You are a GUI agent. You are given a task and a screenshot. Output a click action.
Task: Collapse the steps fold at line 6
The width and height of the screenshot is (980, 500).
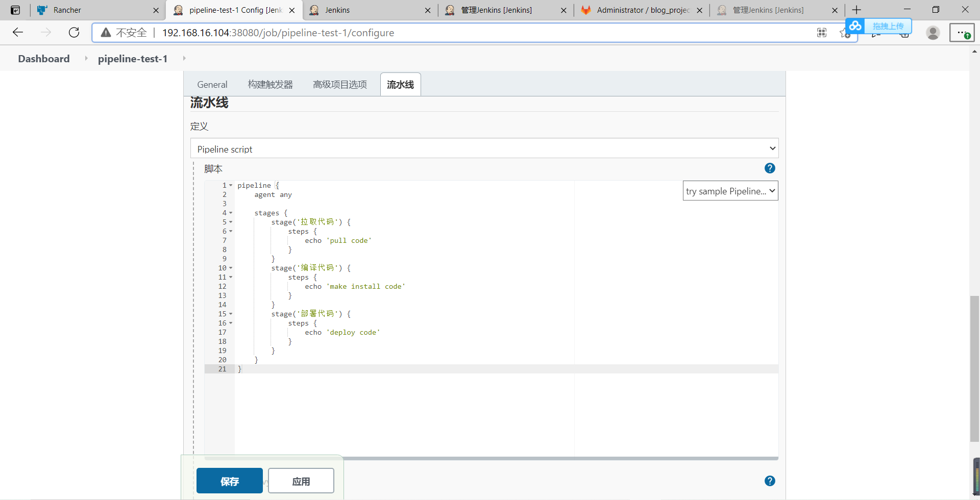tap(231, 231)
